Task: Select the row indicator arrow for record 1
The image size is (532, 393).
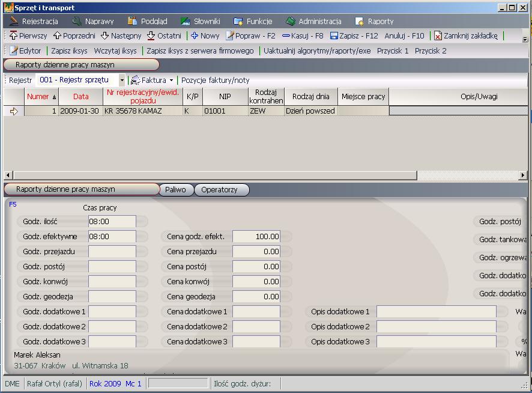Action: 14,111
